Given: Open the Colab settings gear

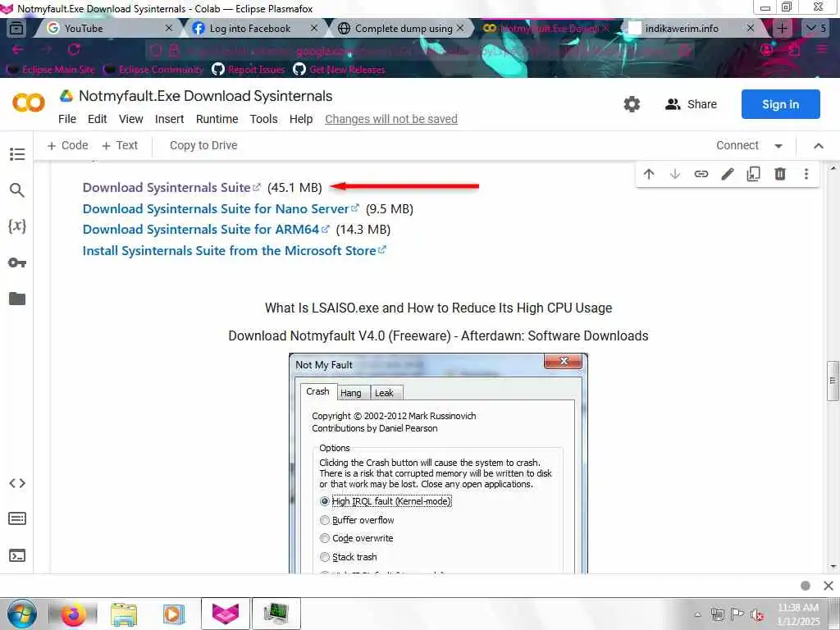Looking at the screenshot, I should 632,104.
